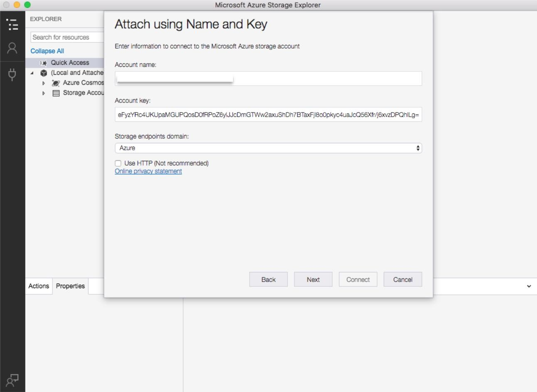Click the Back button
The width and height of the screenshot is (537, 392).
point(268,279)
